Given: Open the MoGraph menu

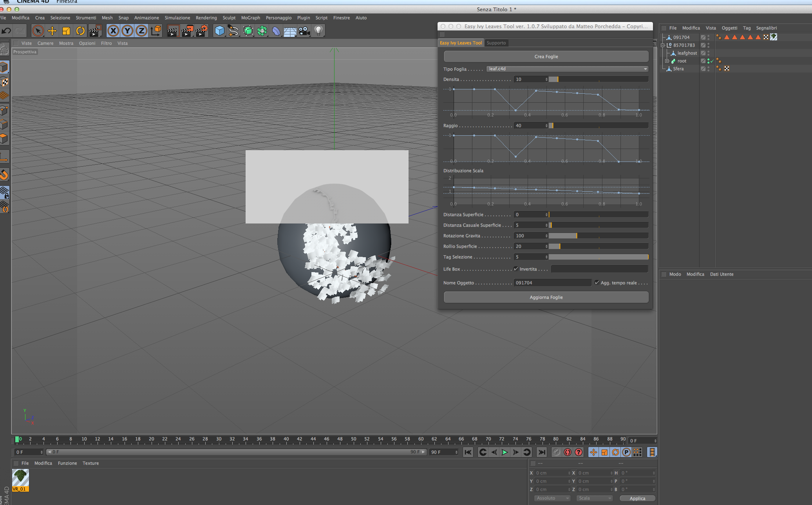Looking at the screenshot, I should (x=250, y=18).
